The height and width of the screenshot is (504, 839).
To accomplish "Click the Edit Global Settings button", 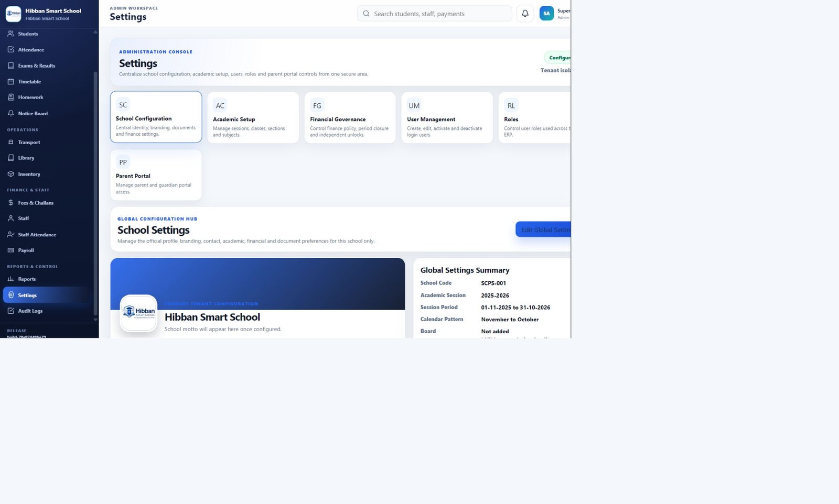I will [543, 229].
